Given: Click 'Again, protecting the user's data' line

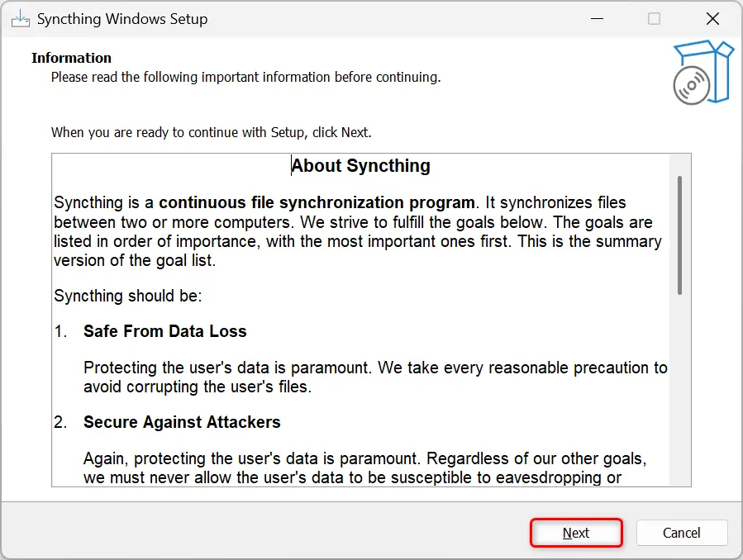Looking at the screenshot, I should (x=364, y=458).
